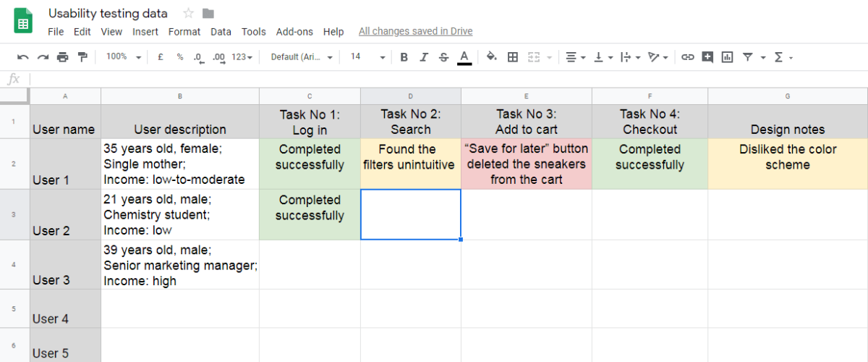Viewport: 868px width, 362px height.
Task: Select the corner select-all box
Action: click(14, 96)
